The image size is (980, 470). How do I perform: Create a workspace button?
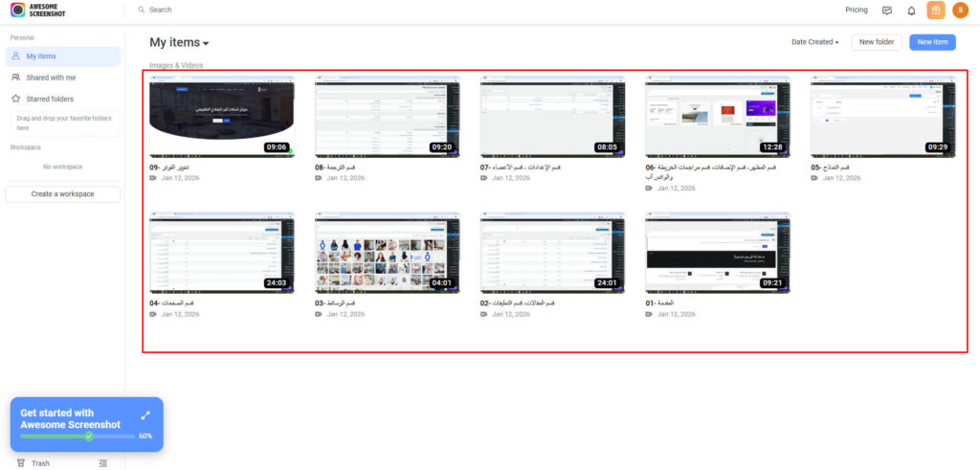tap(62, 194)
